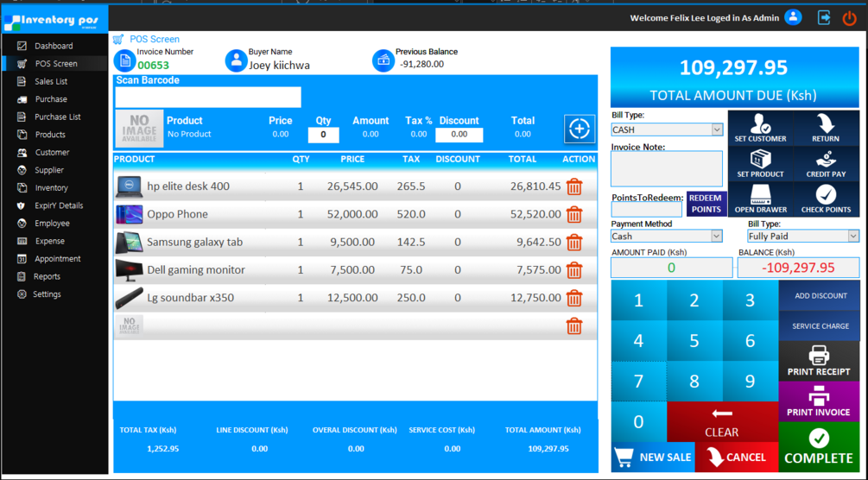Click the power icon in the top bar
868x480 pixels.
click(849, 18)
